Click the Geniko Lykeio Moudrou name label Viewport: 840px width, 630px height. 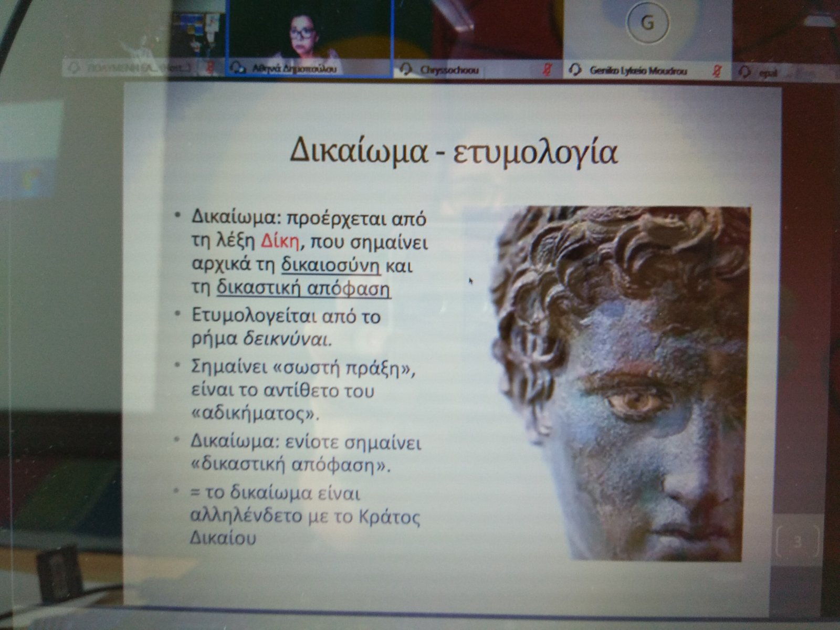[638, 70]
